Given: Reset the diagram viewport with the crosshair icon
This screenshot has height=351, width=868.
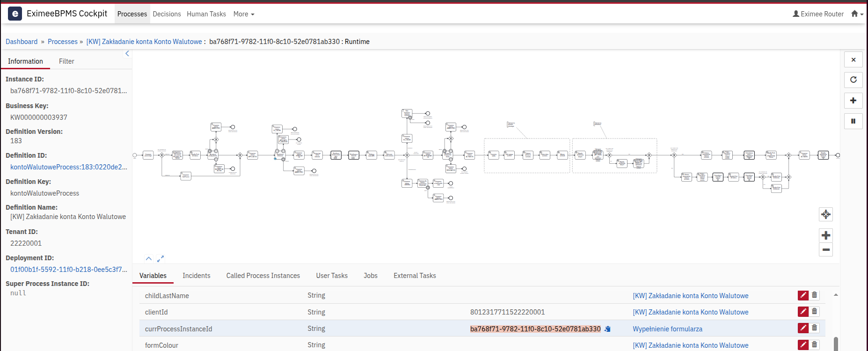Looking at the screenshot, I should [x=826, y=214].
